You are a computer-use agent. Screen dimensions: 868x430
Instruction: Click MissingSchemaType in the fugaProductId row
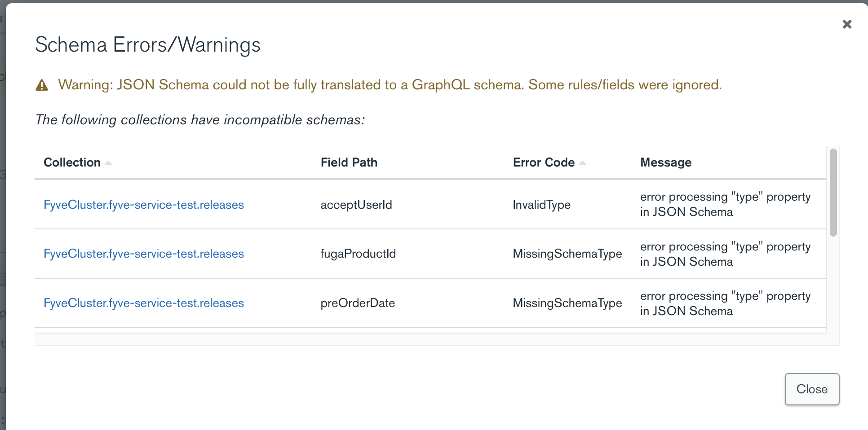point(567,254)
